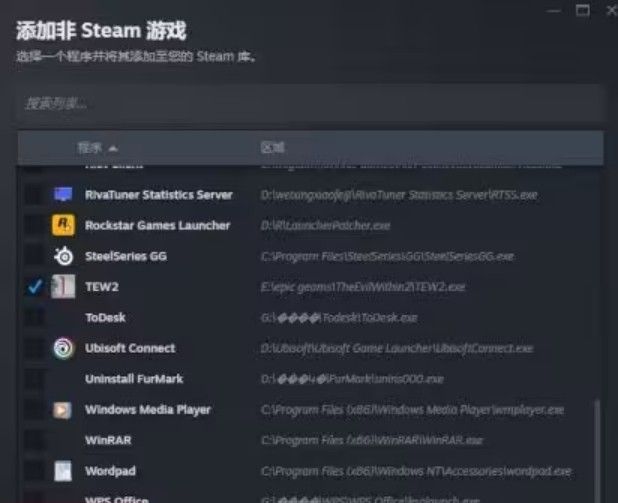Screen dimensions: 618x503
Task: Click the 位置 column header
Action: point(272,147)
